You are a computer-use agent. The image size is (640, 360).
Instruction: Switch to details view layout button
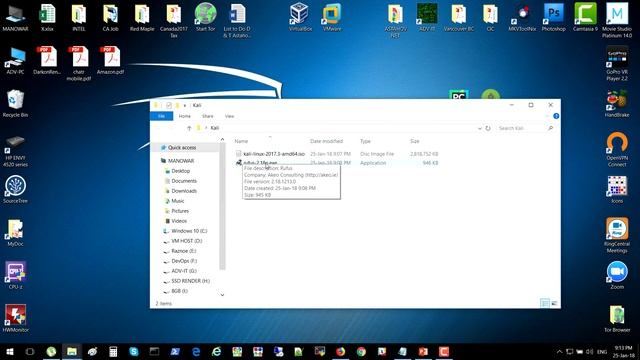pos(544,303)
